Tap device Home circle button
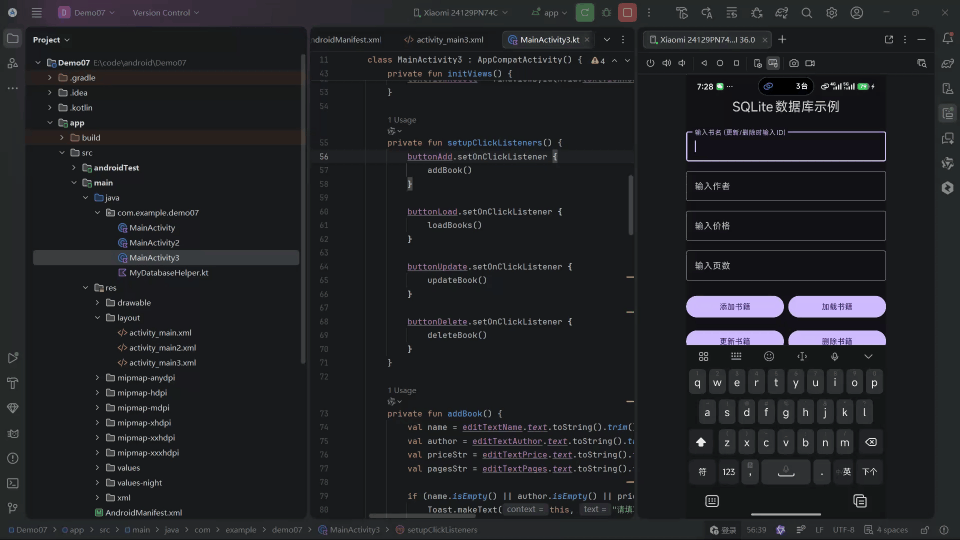The height and width of the screenshot is (540, 960). pyautogui.click(x=720, y=63)
